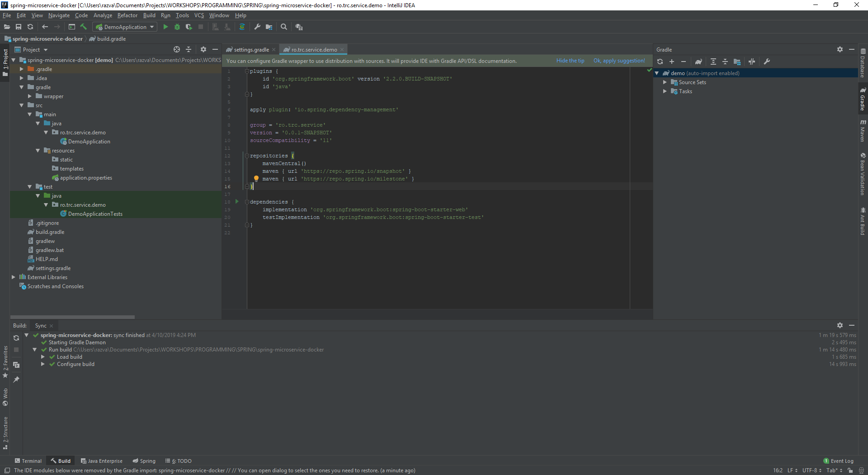This screenshot has height=475, width=868.
Task: Click the 'Ok, apply suggestion!' link
Action: point(619,61)
